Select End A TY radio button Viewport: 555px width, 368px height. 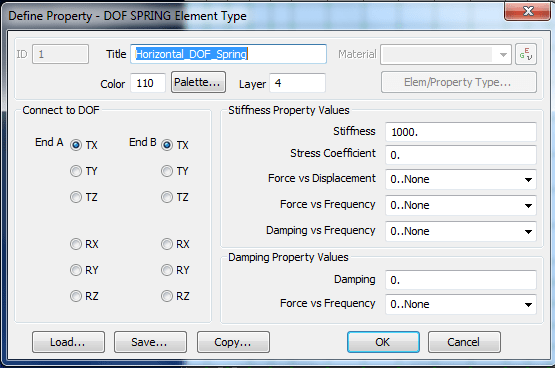(x=76, y=171)
